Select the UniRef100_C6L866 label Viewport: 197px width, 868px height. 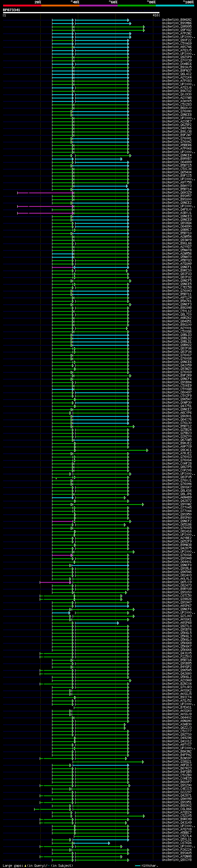pos(177,809)
